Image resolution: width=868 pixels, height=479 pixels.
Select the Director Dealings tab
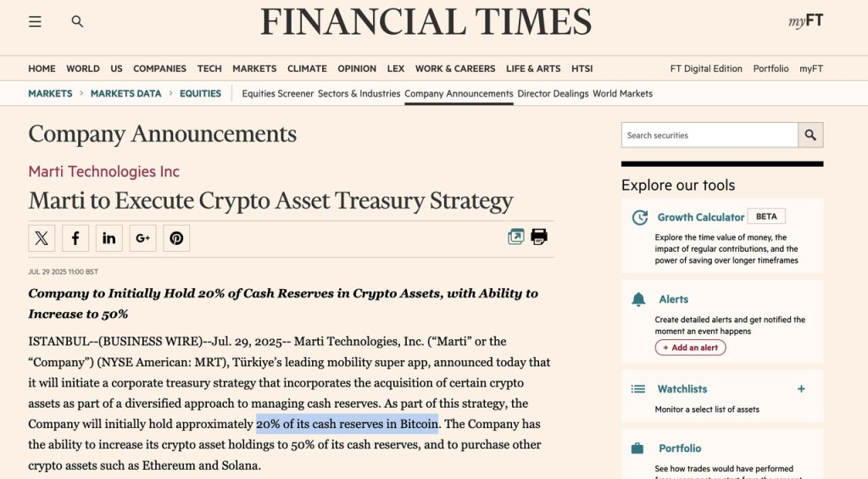coord(553,93)
